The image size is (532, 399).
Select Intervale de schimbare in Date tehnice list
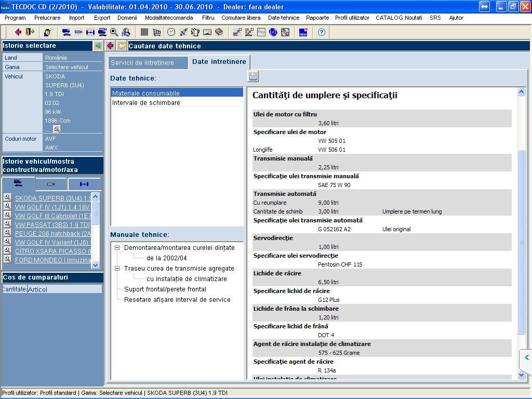pos(177,102)
